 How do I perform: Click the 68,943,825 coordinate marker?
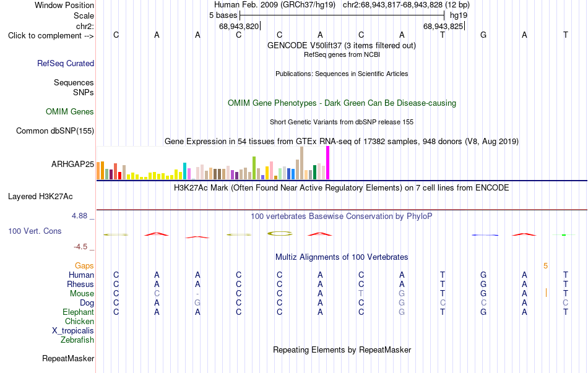[x=443, y=26]
